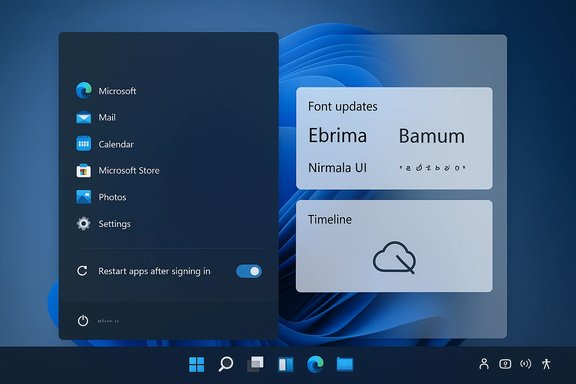Viewport: 576px width, 384px height.
Task: Click the circular restart arrow icon
Action: [82, 271]
